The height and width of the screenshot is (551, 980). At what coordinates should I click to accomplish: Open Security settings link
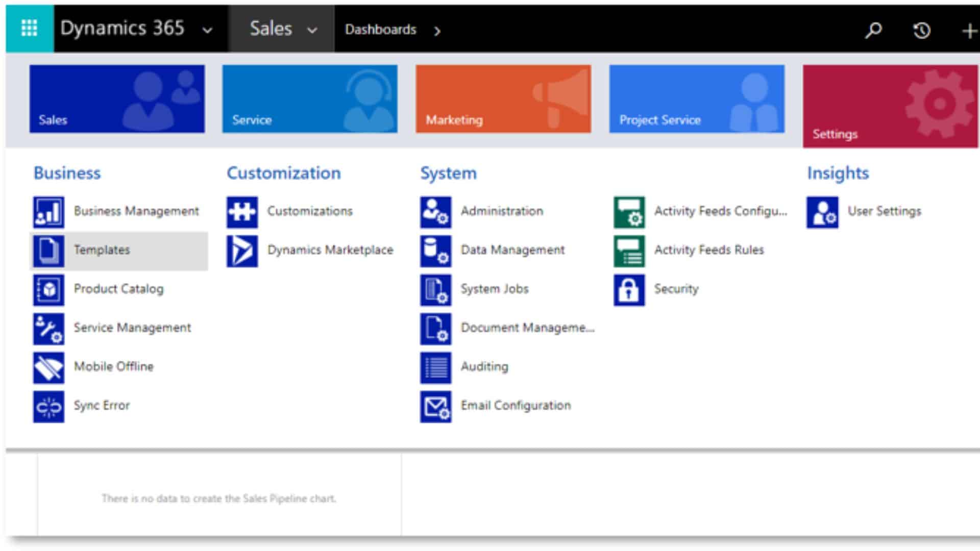click(676, 289)
